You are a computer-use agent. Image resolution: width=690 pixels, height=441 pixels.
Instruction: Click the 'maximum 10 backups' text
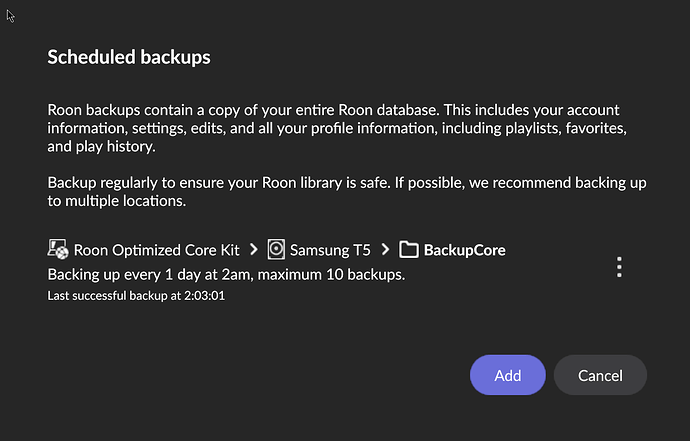[331, 275]
